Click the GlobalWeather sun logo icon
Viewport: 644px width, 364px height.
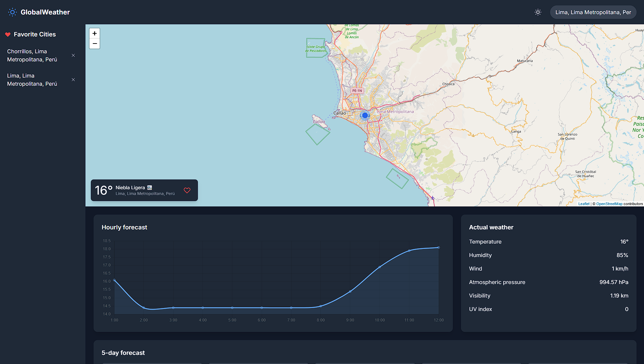coord(12,12)
